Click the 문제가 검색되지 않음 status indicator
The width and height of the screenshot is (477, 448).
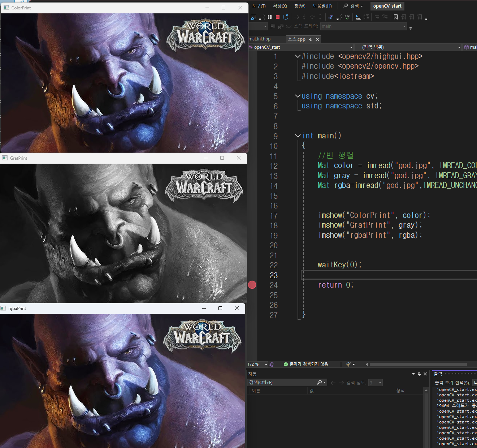pyautogui.click(x=306, y=364)
